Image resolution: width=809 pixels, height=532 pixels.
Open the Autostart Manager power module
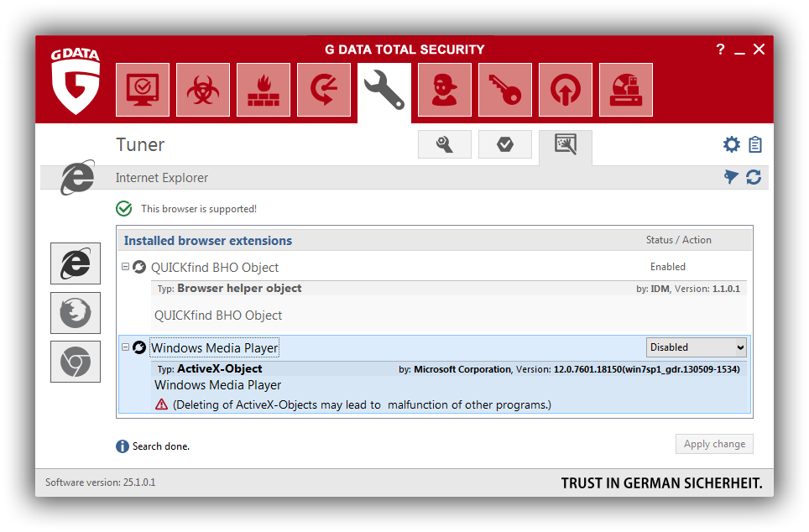pos(565,90)
